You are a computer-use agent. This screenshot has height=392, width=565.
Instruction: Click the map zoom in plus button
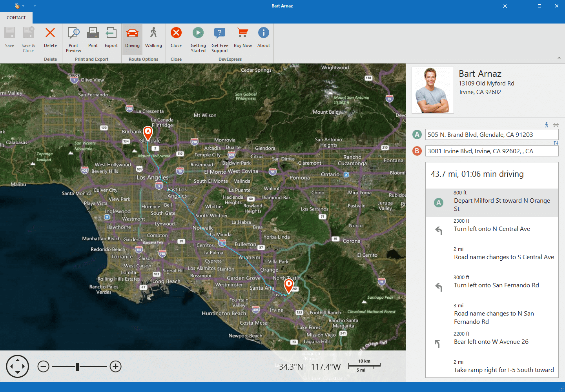coord(115,367)
